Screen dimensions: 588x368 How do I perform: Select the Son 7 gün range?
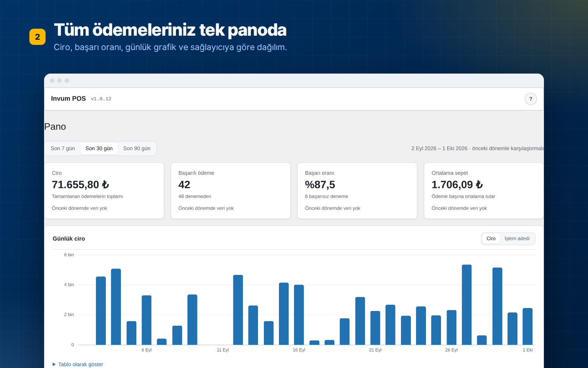coord(63,148)
